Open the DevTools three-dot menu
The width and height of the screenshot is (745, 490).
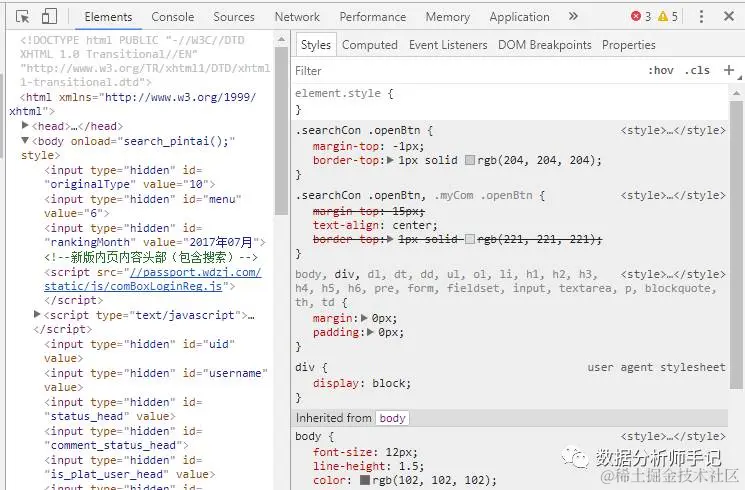(x=701, y=17)
